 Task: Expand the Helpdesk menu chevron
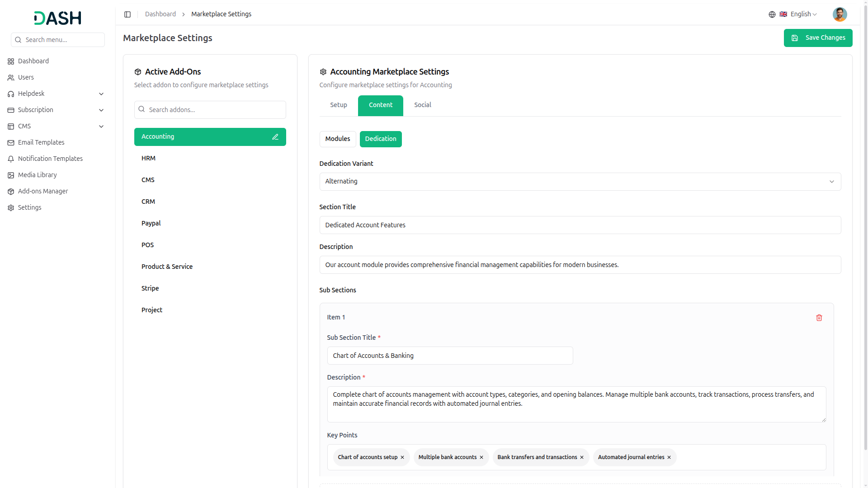(101, 94)
